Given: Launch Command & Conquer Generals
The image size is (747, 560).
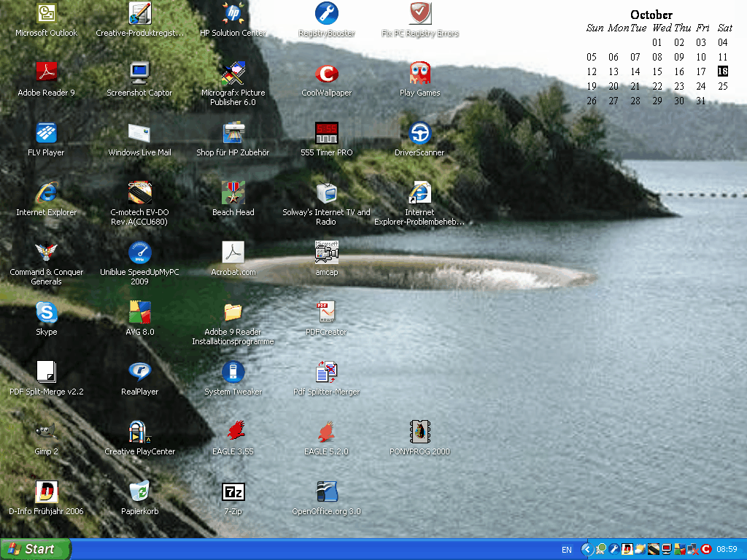Looking at the screenshot, I should 46,252.
